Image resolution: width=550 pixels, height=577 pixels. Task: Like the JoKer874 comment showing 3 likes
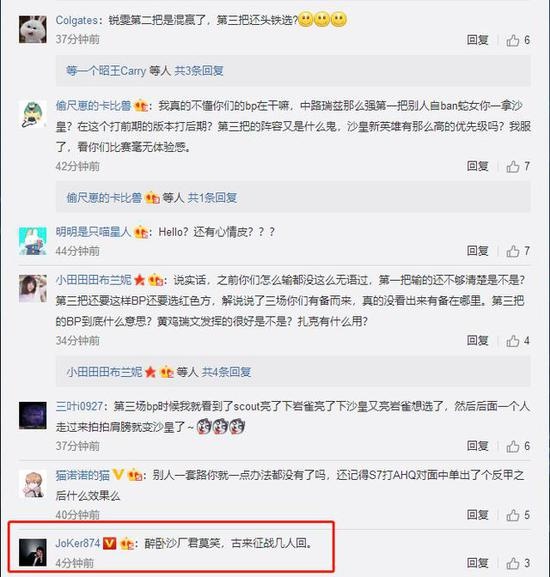[x=518, y=563]
